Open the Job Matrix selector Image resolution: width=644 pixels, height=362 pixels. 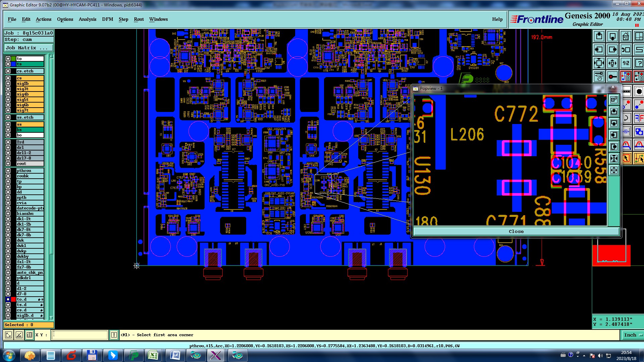click(x=29, y=48)
